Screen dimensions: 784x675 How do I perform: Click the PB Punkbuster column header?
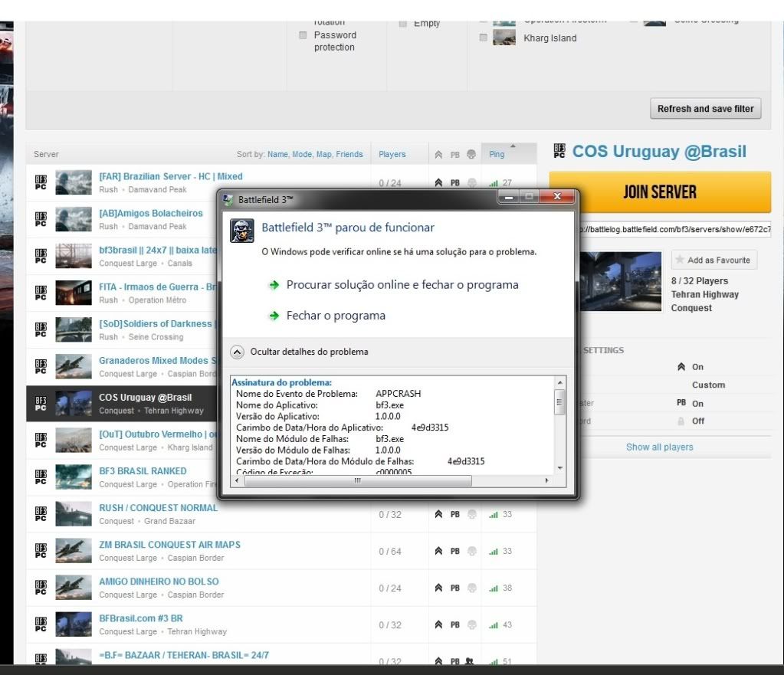click(454, 155)
